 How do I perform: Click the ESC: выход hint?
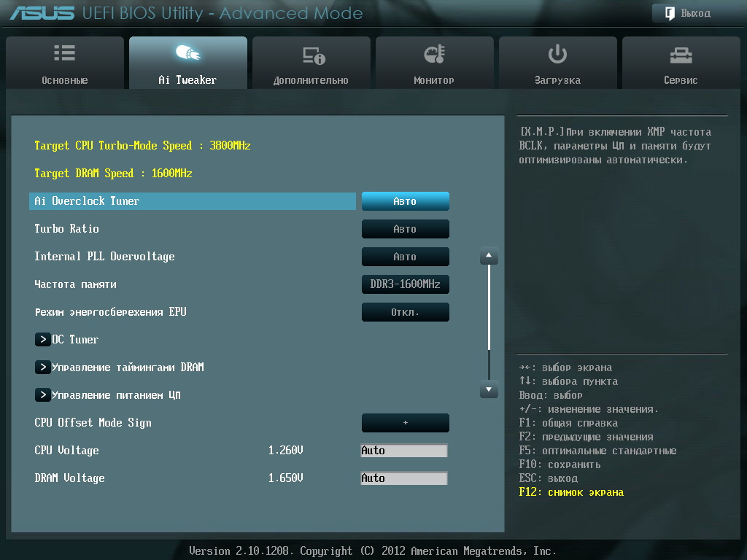click(x=549, y=478)
